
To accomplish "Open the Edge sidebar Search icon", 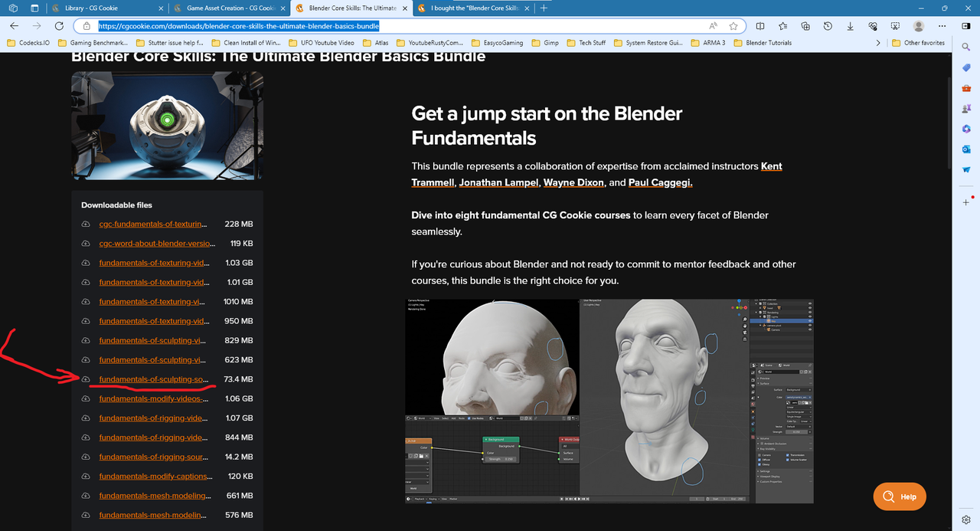I will click(x=966, y=48).
